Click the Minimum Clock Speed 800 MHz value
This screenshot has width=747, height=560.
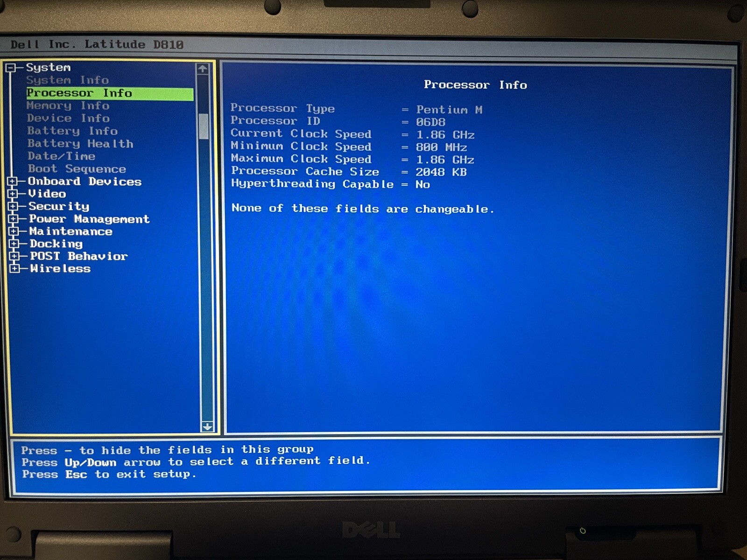(x=441, y=147)
